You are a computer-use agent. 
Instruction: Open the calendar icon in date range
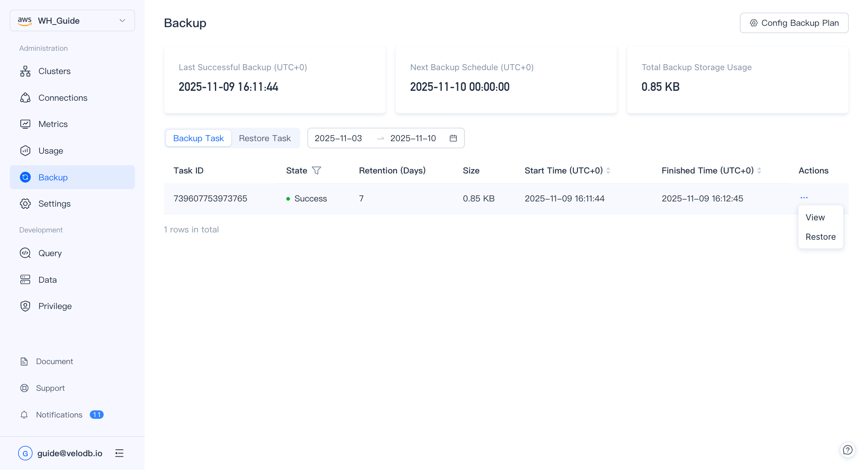pos(453,138)
